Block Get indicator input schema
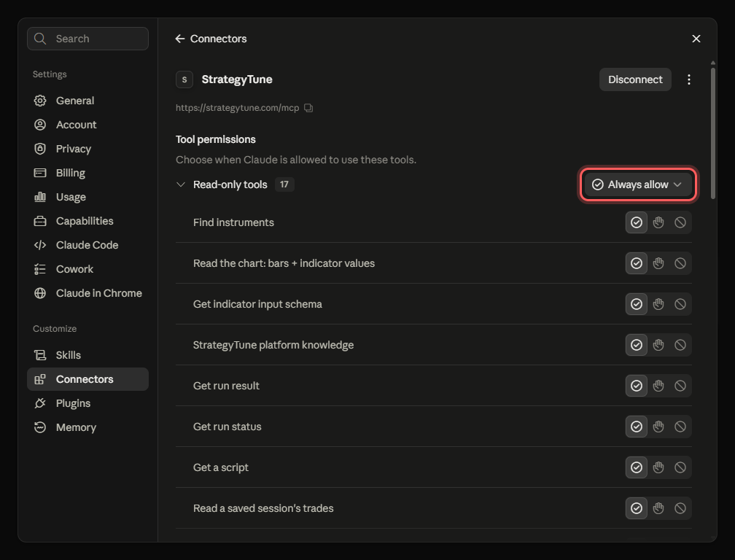 point(680,304)
